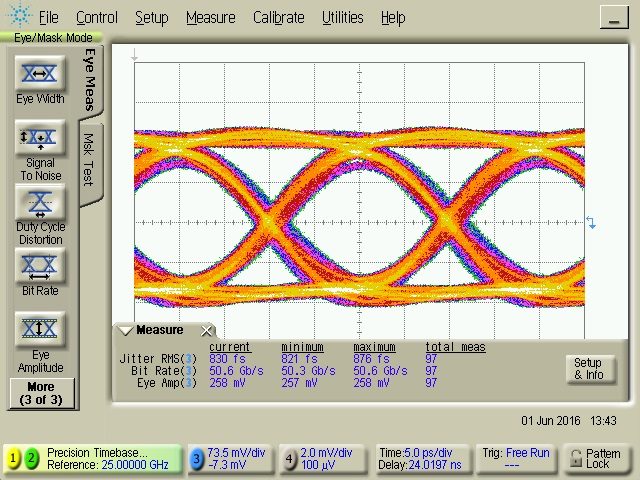
Task: Switch to the Msk Test tab
Action: (x=89, y=160)
